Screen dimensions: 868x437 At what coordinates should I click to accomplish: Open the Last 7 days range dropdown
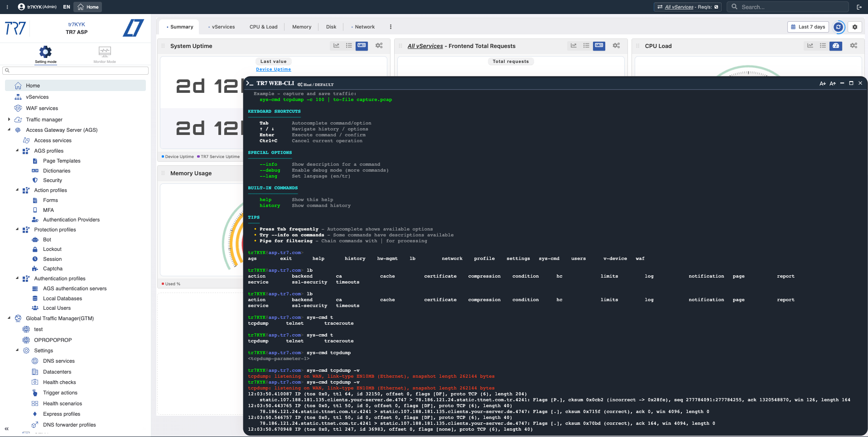[808, 27]
